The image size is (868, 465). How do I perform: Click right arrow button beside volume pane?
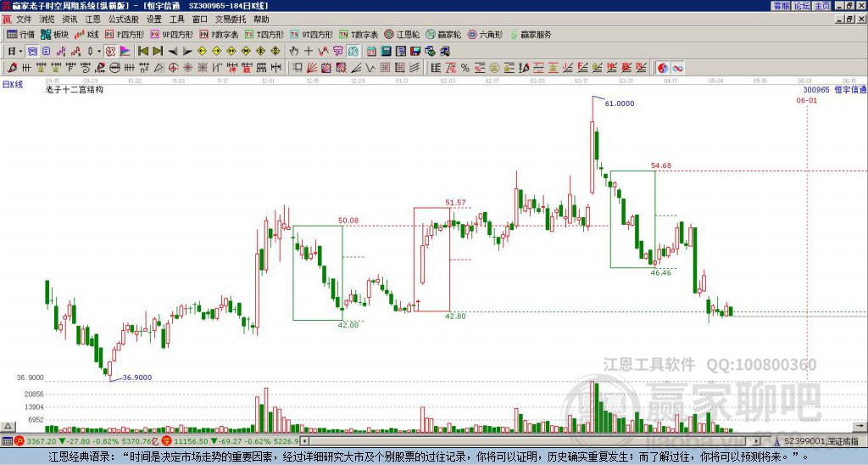(860, 427)
